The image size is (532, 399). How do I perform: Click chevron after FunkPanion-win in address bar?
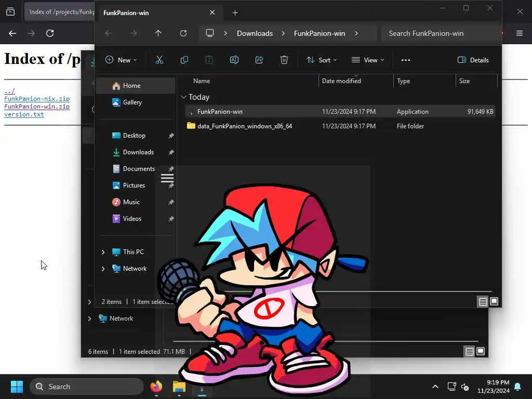356,33
